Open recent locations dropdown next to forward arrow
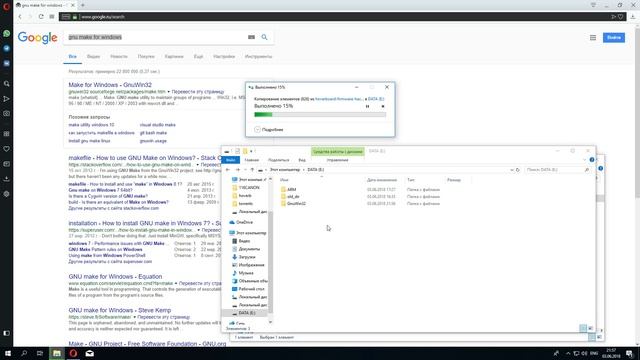This screenshot has width=640, height=360. click(x=245, y=170)
